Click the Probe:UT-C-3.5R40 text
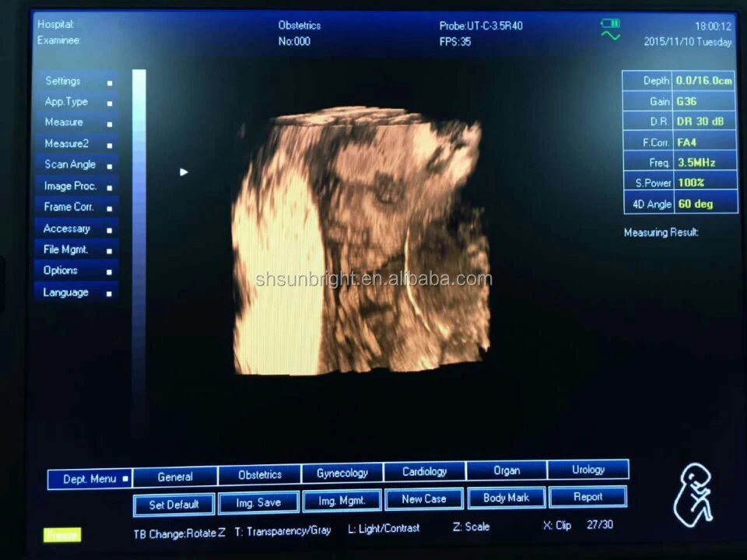747x560 pixels. tap(481, 26)
